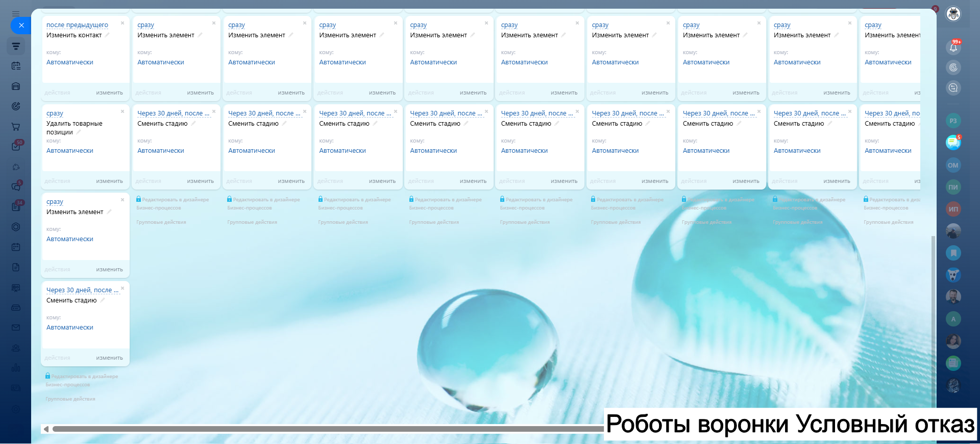980x444 pixels.
Task: Open the dark-haired woman avatar chat
Action: coord(953,341)
